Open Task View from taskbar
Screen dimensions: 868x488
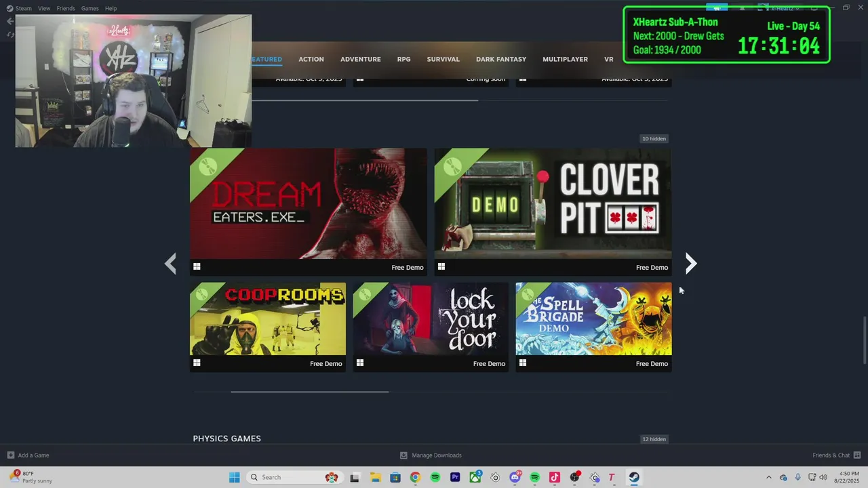click(x=354, y=477)
